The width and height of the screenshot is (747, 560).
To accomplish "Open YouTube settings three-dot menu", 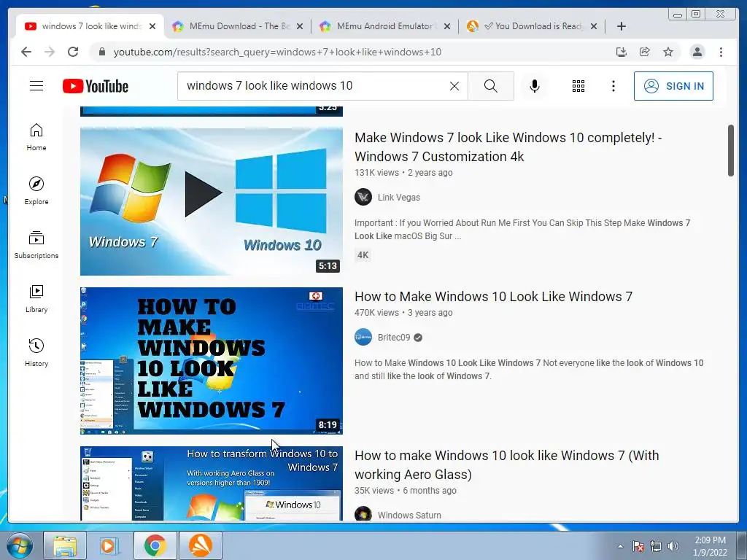I will (x=613, y=86).
